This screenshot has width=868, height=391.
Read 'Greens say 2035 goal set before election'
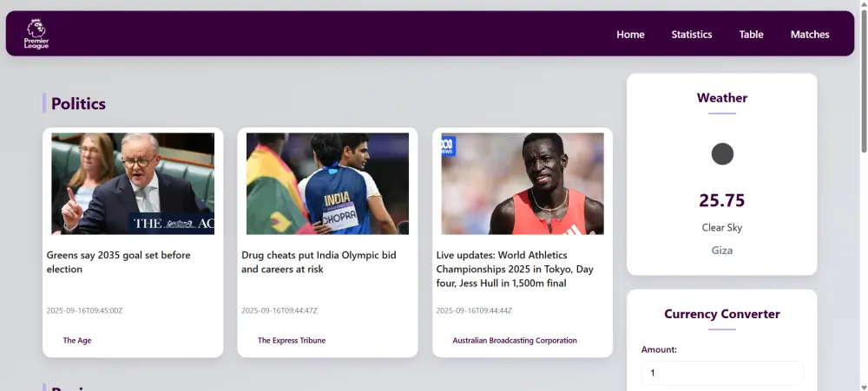coord(118,262)
